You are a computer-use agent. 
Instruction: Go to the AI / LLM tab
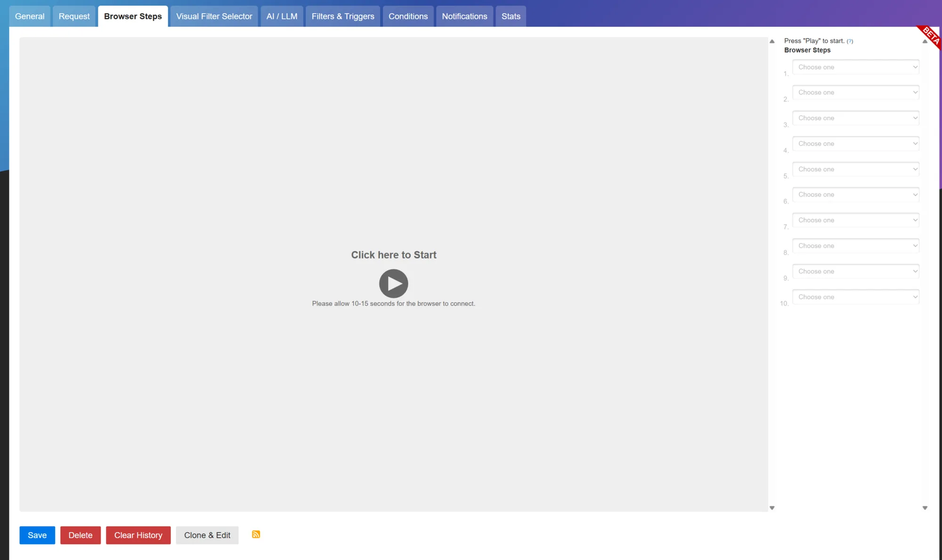(282, 16)
